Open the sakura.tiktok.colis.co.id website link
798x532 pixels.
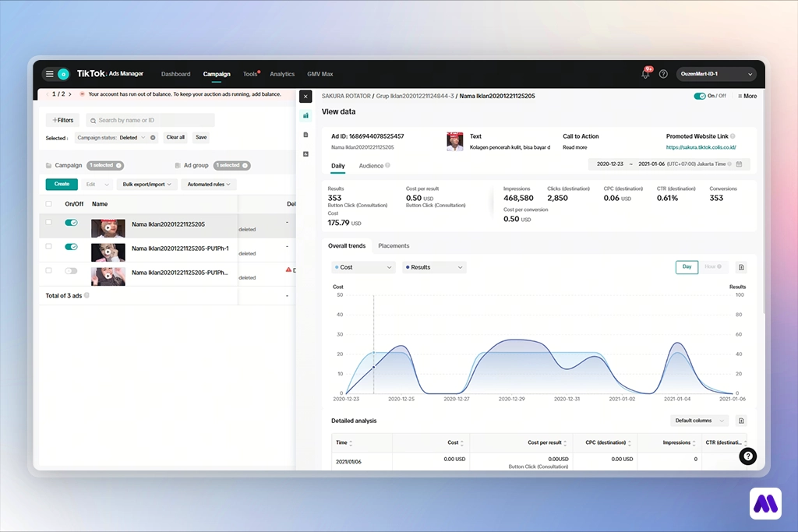point(701,147)
